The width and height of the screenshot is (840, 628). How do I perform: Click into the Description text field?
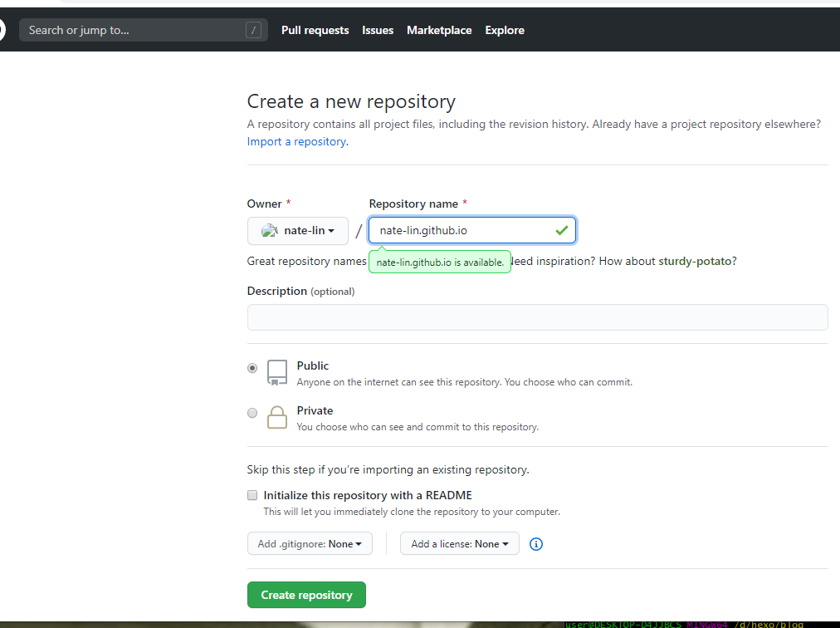[537, 317]
